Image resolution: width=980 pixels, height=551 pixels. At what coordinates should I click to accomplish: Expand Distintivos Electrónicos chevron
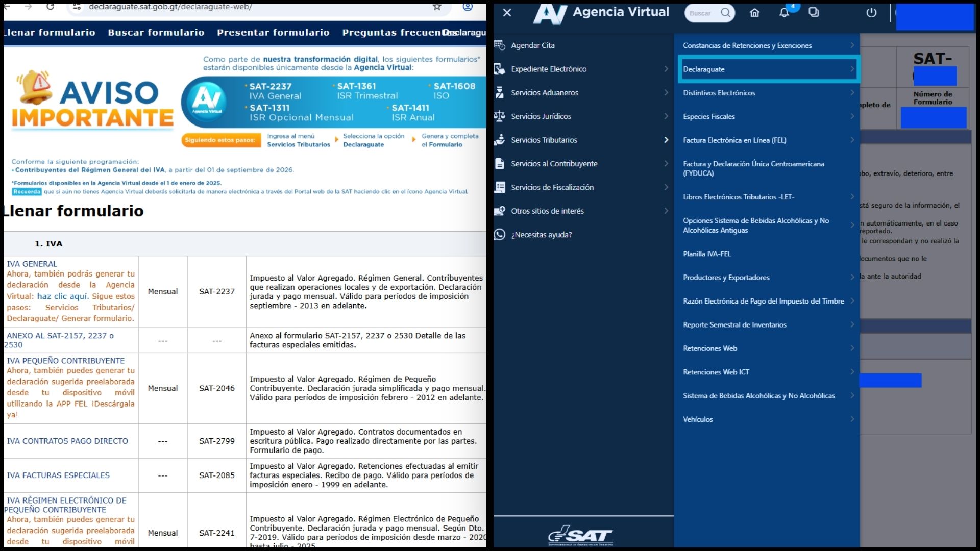(x=852, y=92)
